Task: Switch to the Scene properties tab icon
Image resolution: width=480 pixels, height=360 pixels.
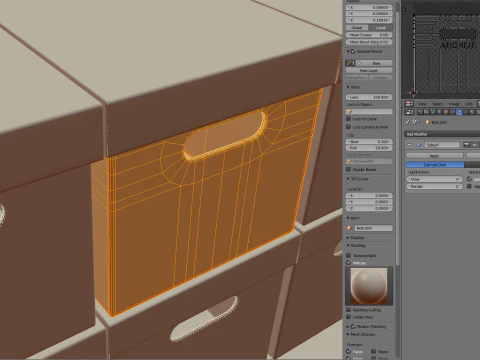Action: [x=433, y=112]
